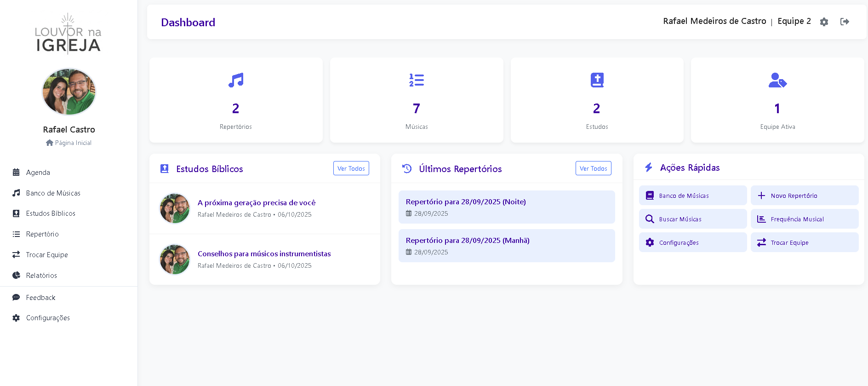Open Banco de Músicas in sidebar menu

53,193
